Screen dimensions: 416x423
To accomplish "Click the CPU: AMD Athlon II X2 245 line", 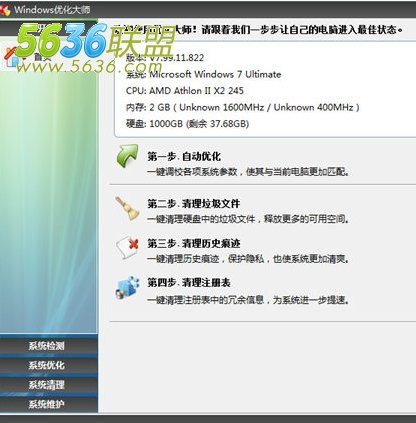I will click(185, 91).
